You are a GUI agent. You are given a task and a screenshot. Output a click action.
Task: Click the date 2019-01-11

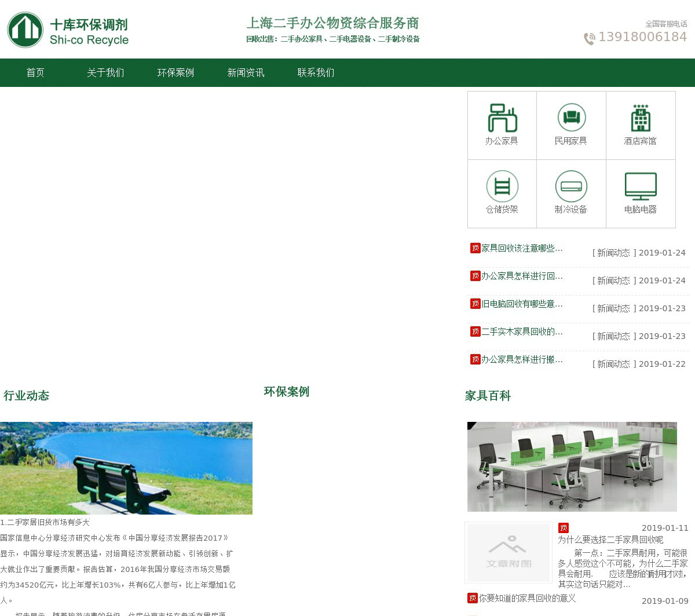click(665, 528)
